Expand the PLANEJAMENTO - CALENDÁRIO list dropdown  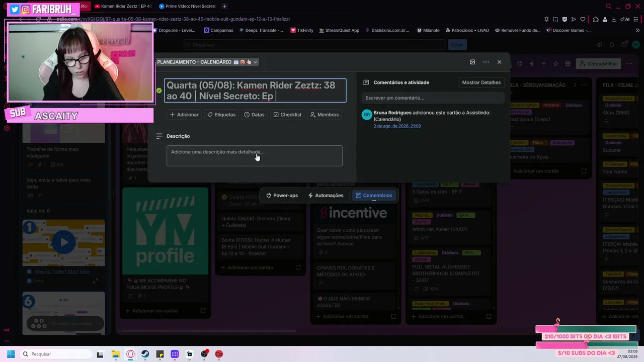(x=207, y=62)
